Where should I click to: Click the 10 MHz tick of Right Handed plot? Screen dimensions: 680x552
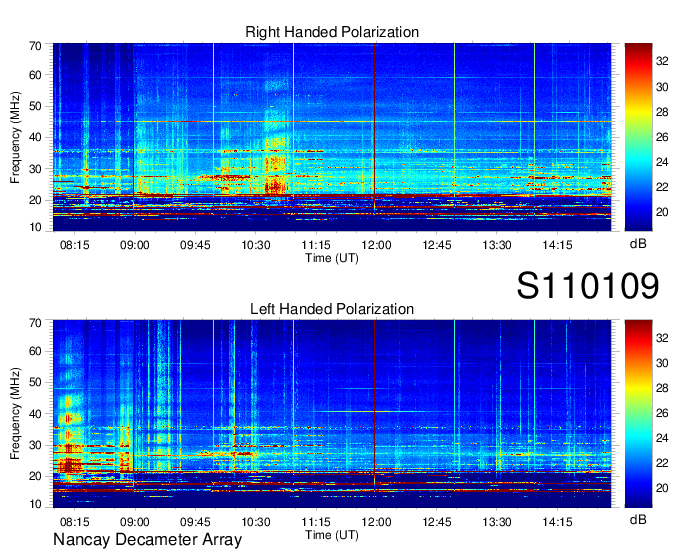35,227
